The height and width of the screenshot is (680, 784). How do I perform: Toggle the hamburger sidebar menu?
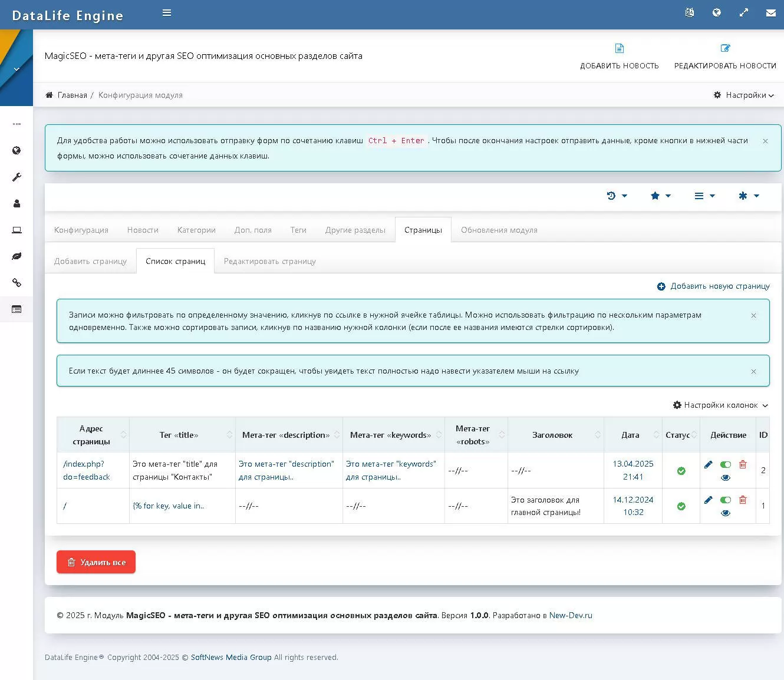pos(167,12)
